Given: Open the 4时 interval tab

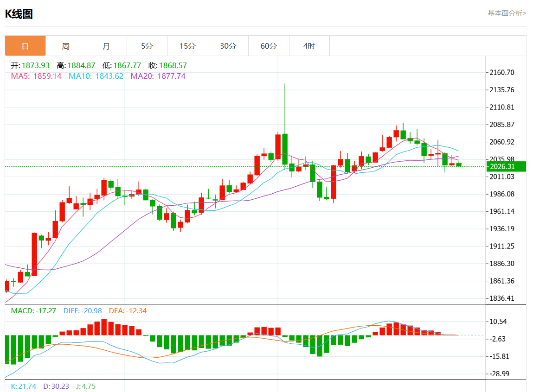Looking at the screenshot, I should (309, 46).
